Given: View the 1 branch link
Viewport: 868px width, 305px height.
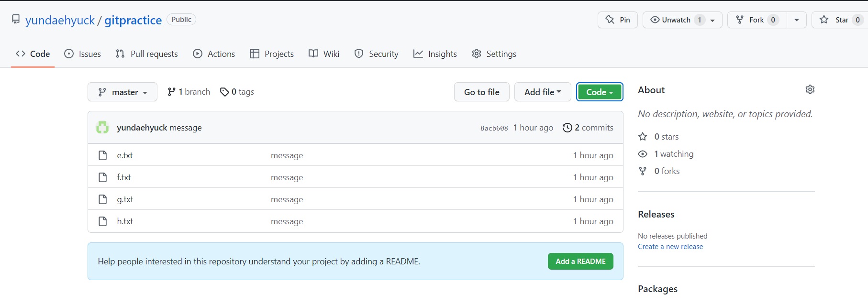Looking at the screenshot, I should pyautogui.click(x=189, y=92).
